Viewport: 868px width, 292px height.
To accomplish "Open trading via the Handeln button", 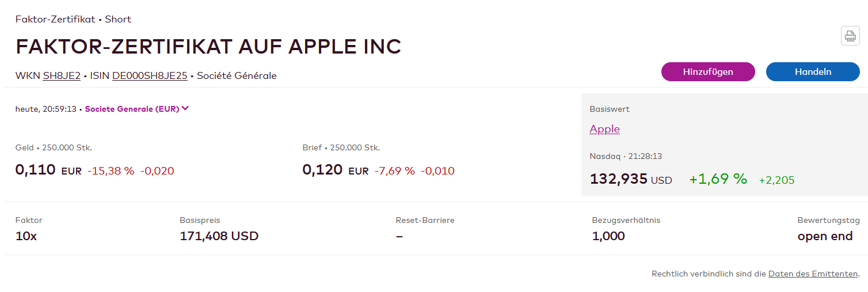I will coord(813,72).
